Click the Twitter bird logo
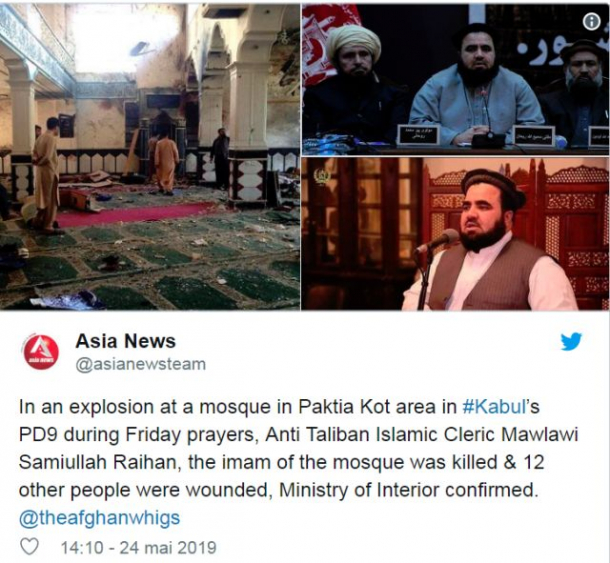 (571, 341)
